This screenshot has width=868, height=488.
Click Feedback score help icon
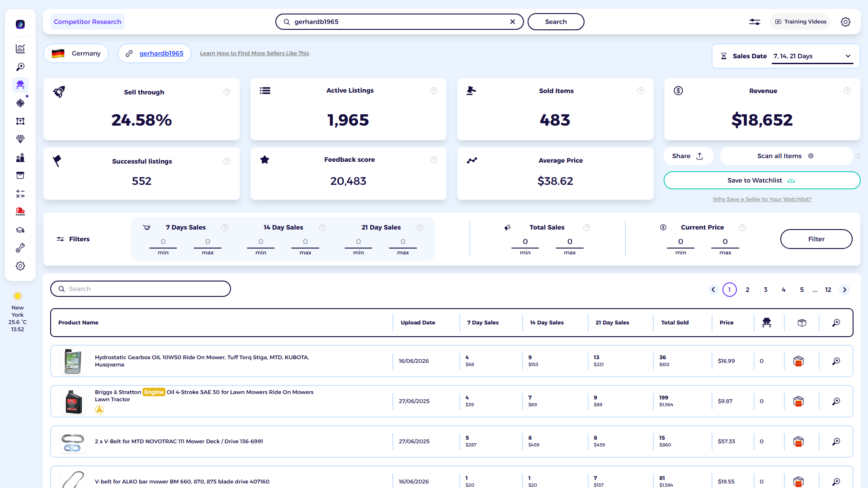pos(434,160)
